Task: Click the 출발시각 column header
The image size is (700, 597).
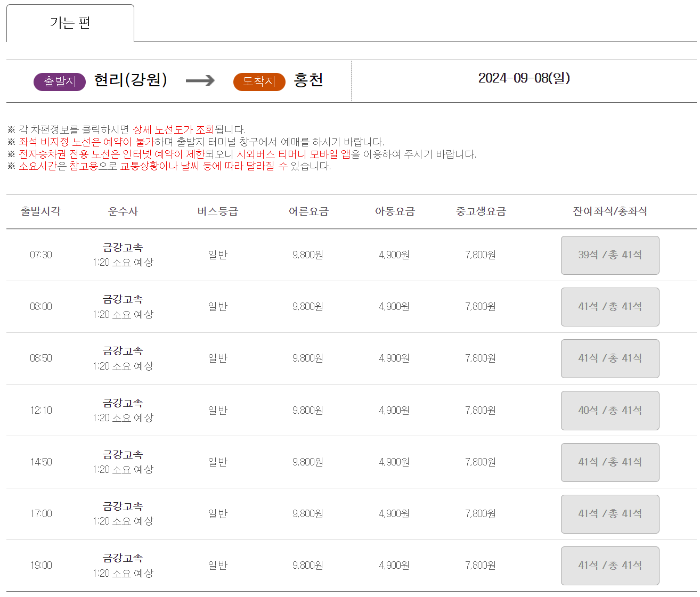Action: pyautogui.click(x=41, y=211)
